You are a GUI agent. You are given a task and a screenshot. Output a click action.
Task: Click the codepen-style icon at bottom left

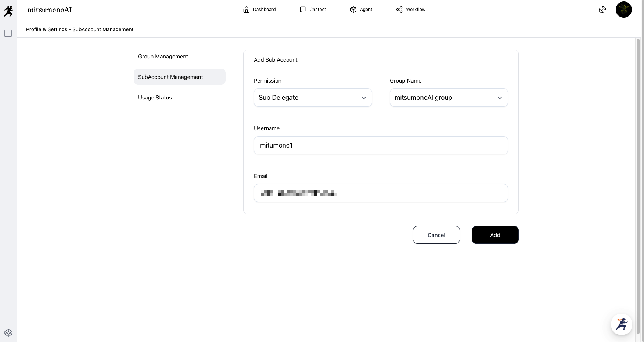8,333
